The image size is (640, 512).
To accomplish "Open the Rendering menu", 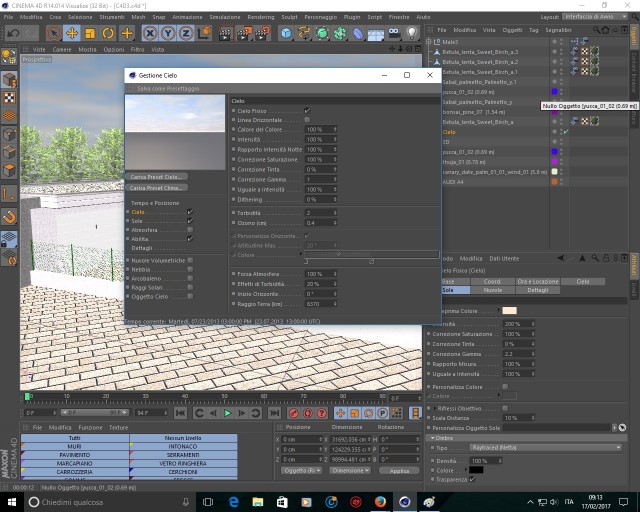I will tap(261, 17).
